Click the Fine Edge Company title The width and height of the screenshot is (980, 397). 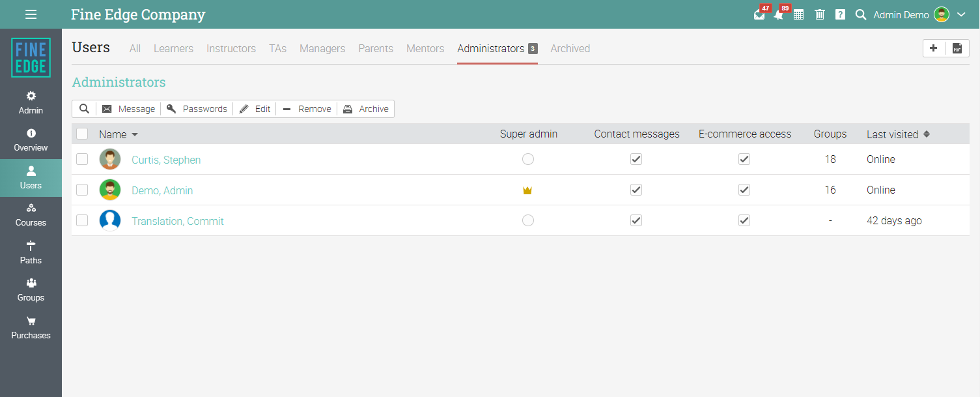click(x=138, y=14)
